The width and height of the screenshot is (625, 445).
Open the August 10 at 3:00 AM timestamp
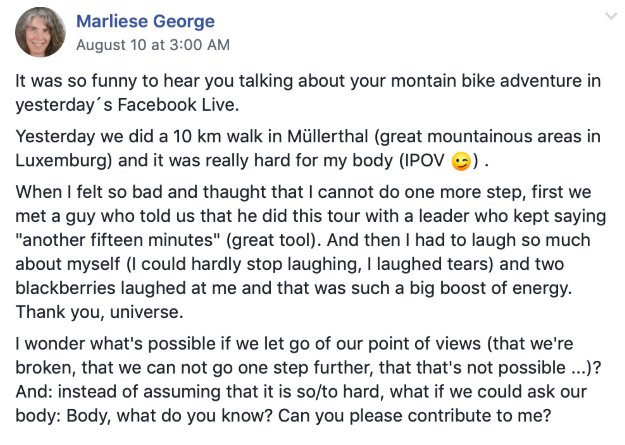(x=153, y=45)
